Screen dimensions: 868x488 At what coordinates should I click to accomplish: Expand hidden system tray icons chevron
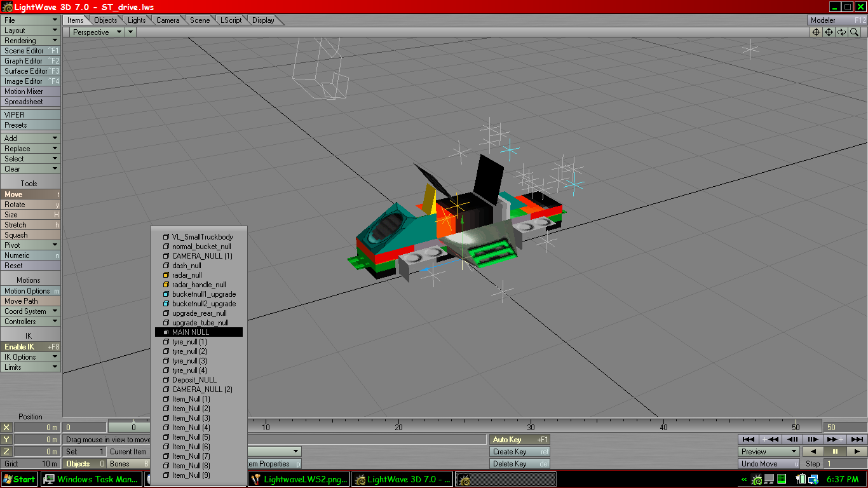744,479
